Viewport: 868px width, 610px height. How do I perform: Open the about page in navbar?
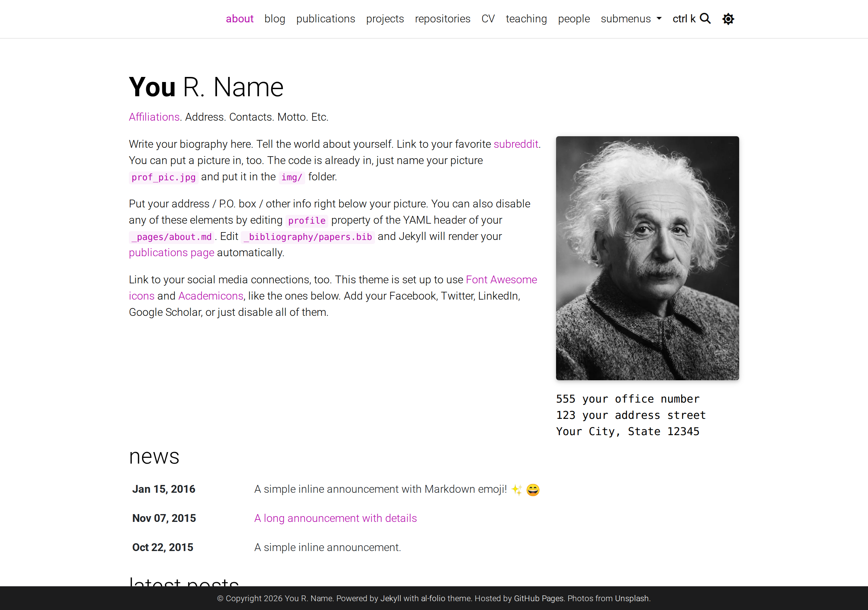coord(239,19)
